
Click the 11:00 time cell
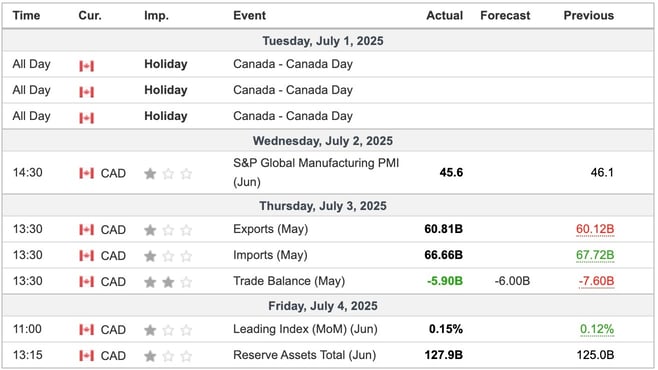point(27,329)
